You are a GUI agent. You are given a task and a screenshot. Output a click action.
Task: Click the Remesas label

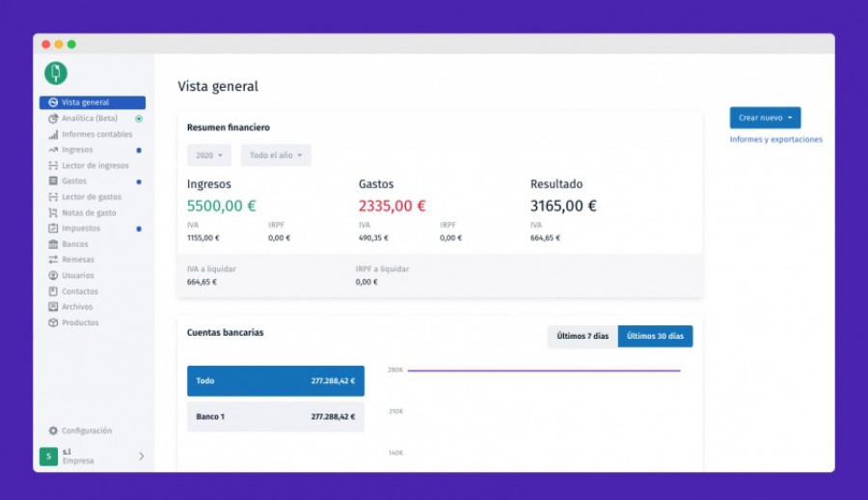tap(78, 260)
